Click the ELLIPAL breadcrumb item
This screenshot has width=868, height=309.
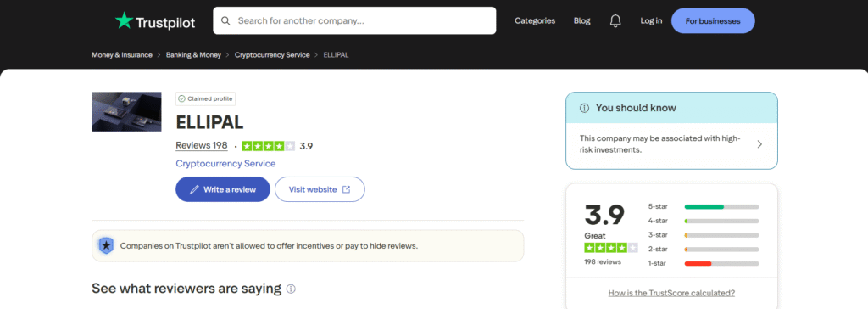336,55
